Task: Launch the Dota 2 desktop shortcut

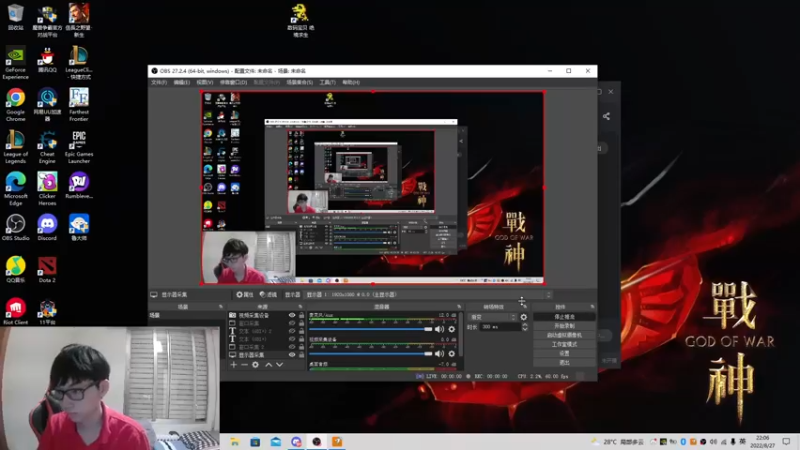Action: (x=47, y=270)
